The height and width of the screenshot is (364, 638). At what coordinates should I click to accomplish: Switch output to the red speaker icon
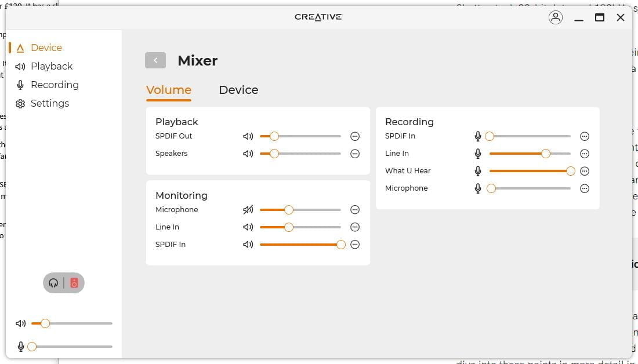pos(74,283)
